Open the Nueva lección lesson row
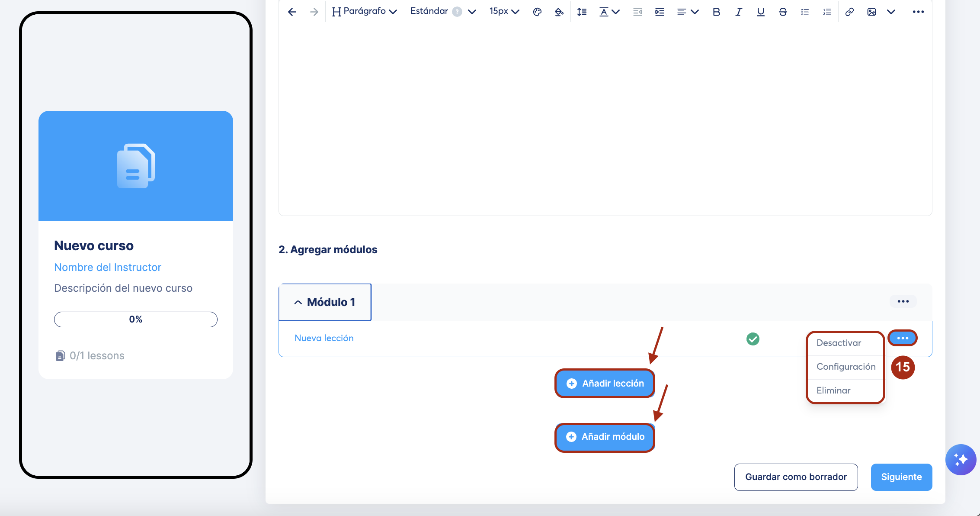This screenshot has height=516, width=980. click(324, 338)
